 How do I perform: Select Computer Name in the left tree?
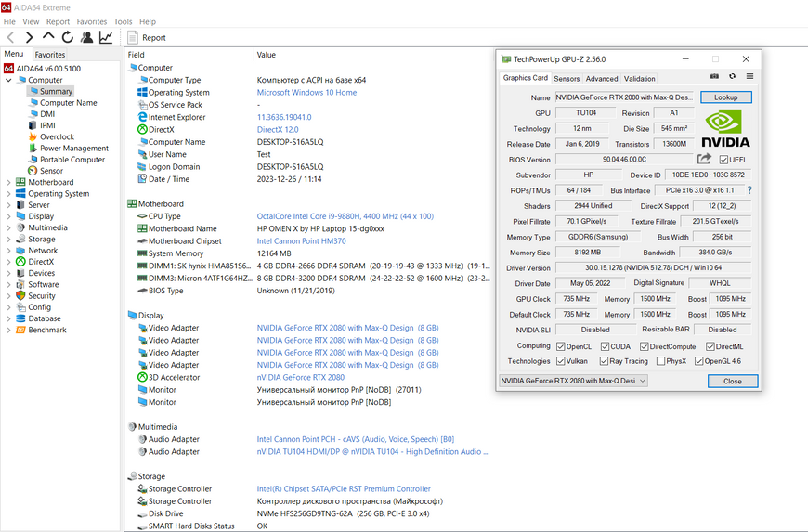(x=62, y=102)
